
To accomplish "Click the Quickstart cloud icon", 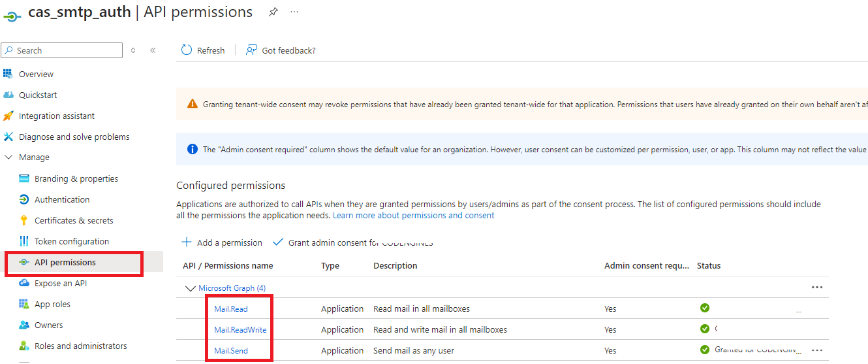I will point(8,95).
